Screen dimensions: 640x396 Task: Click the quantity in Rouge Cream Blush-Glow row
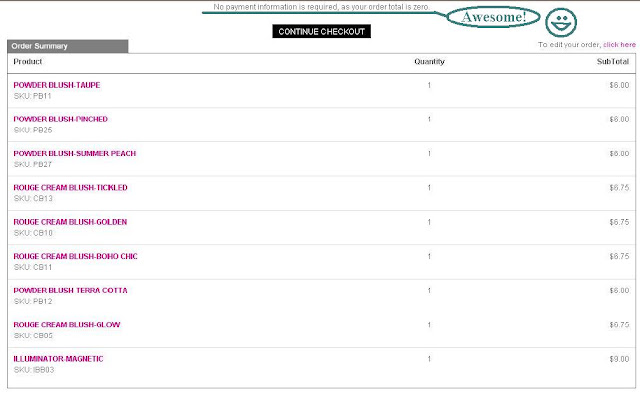(x=429, y=325)
